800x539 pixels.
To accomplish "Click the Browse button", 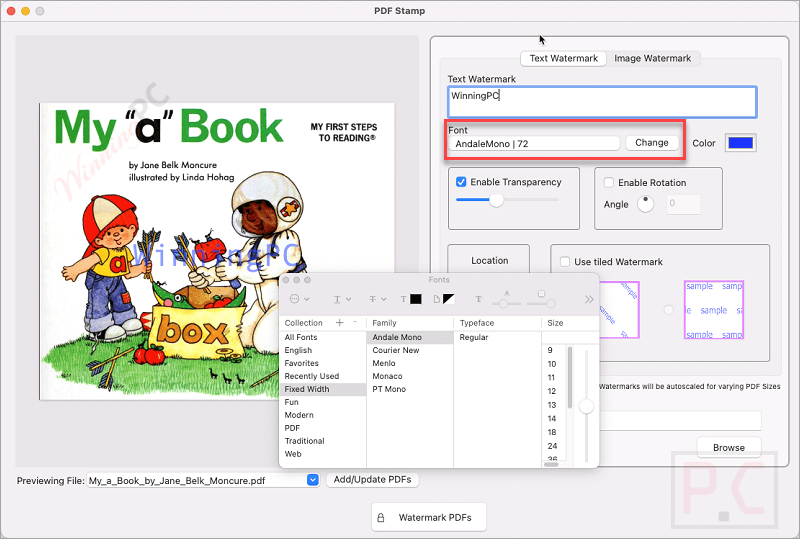I will (x=729, y=447).
